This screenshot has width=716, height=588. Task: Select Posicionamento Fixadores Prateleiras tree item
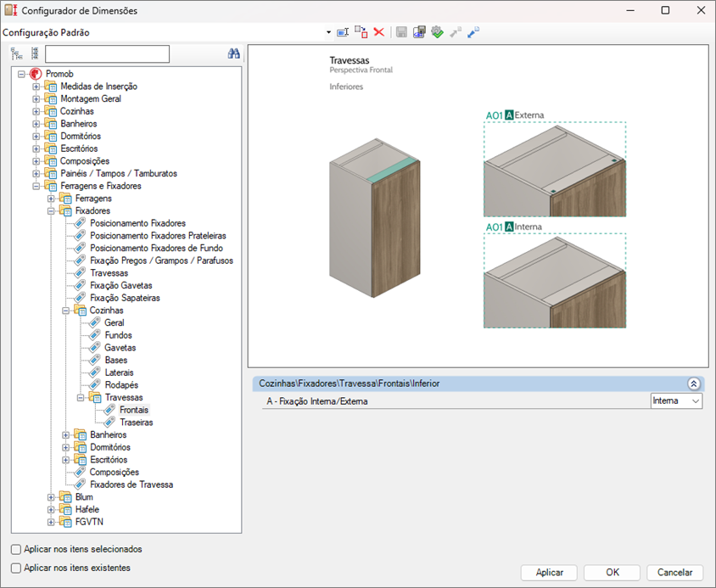click(x=158, y=235)
